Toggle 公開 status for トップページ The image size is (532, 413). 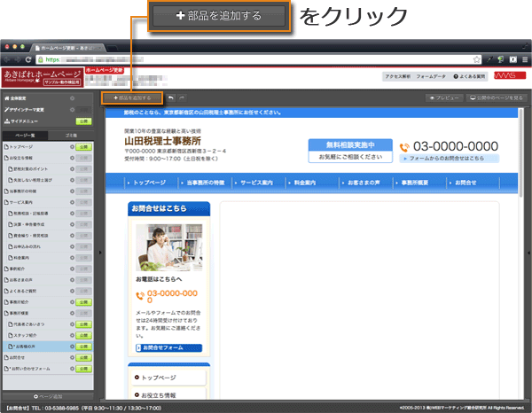pyautogui.click(x=82, y=145)
